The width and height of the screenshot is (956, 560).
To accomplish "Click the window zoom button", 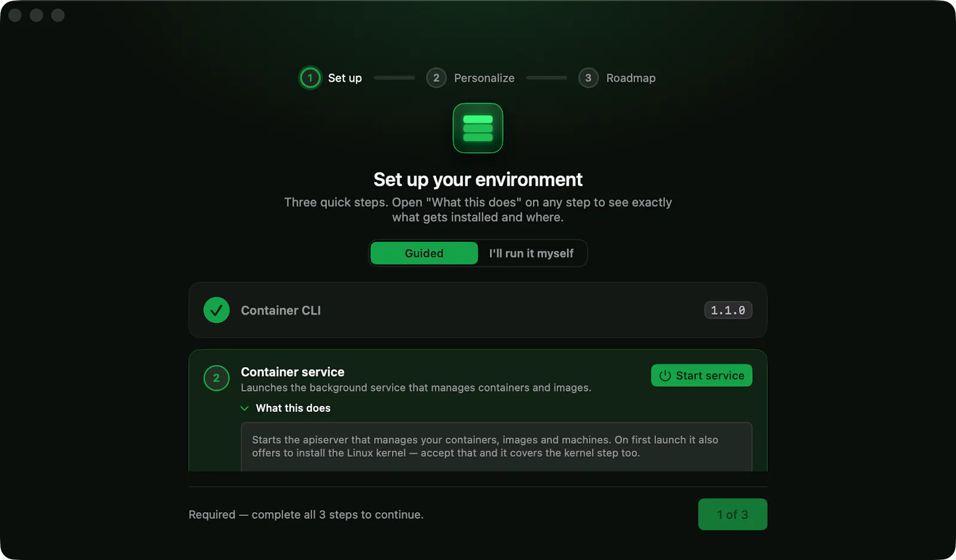I will 58,15.
